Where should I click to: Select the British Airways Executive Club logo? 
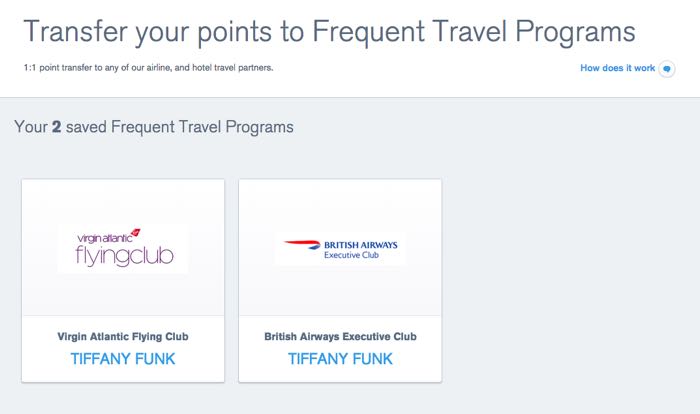pos(340,249)
